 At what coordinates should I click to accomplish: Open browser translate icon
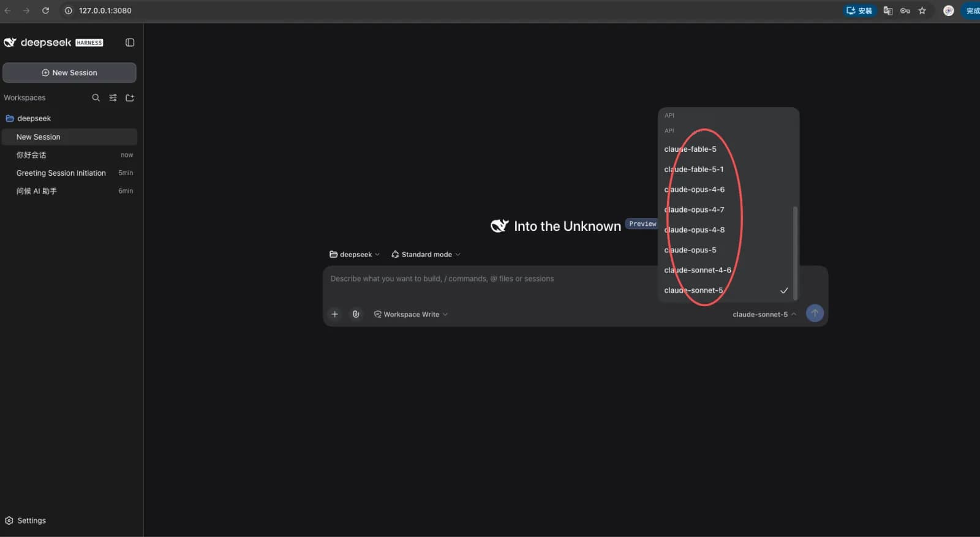pos(888,10)
